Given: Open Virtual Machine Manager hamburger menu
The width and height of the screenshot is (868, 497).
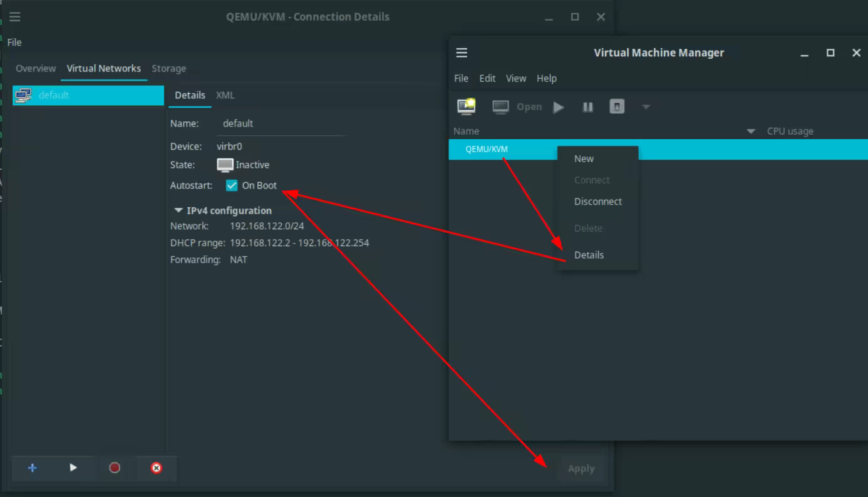Looking at the screenshot, I should coord(462,53).
